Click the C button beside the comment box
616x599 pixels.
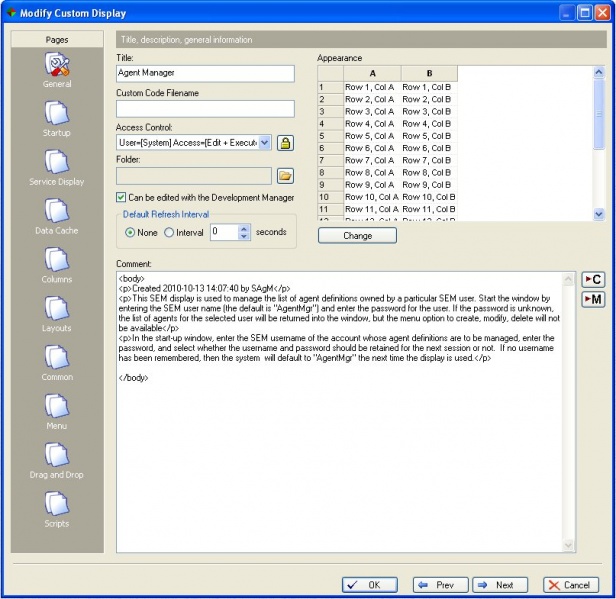592,279
